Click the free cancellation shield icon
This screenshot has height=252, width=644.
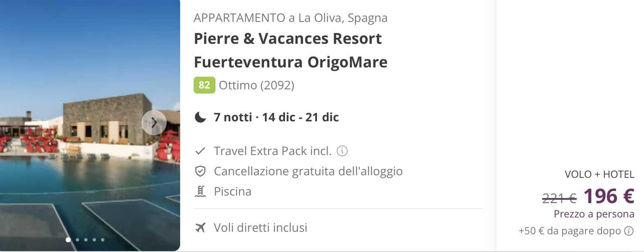200,171
